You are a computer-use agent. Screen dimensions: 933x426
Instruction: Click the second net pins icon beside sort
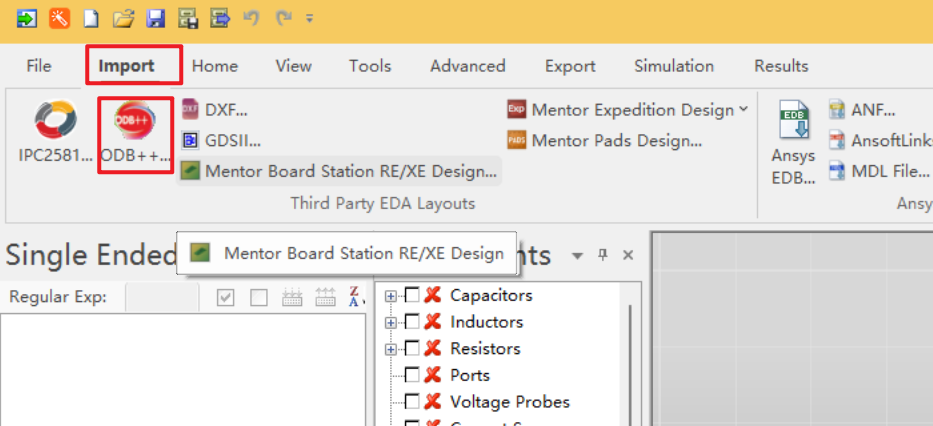pyautogui.click(x=325, y=297)
